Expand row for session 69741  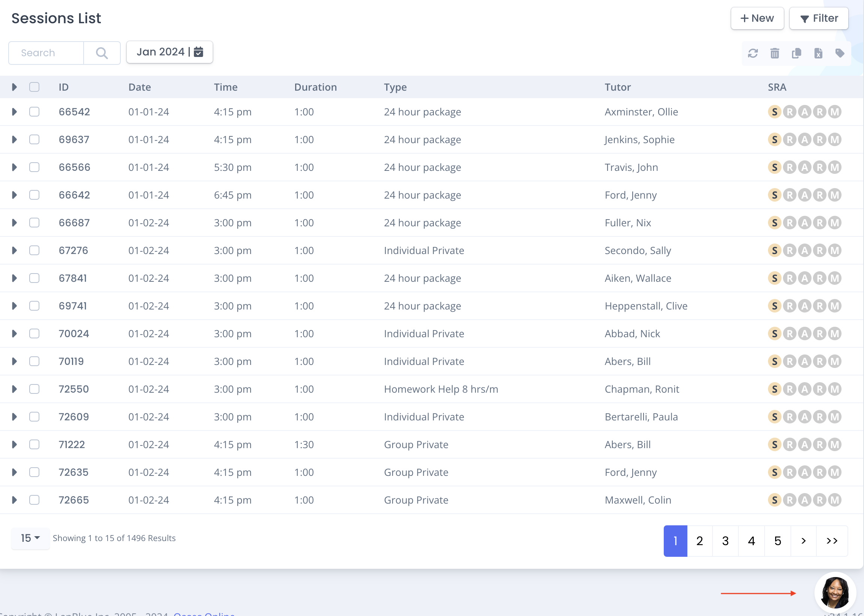(14, 306)
